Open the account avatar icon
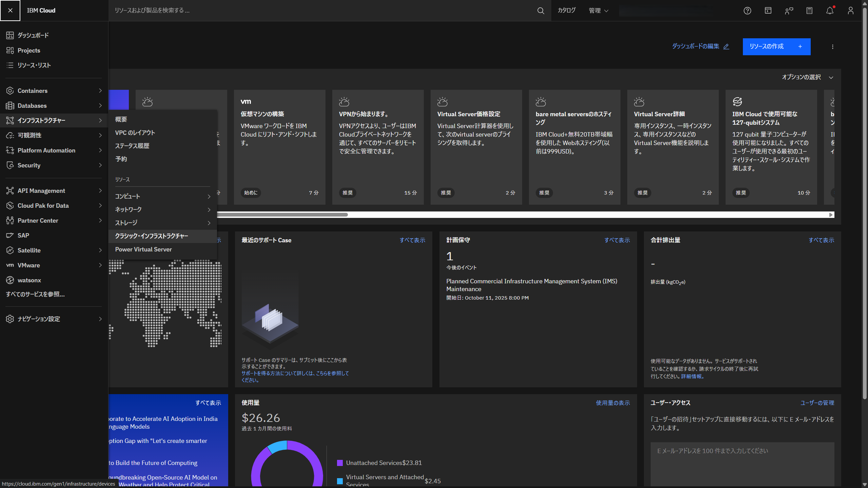Viewport: 868px width, 488px height. point(850,11)
